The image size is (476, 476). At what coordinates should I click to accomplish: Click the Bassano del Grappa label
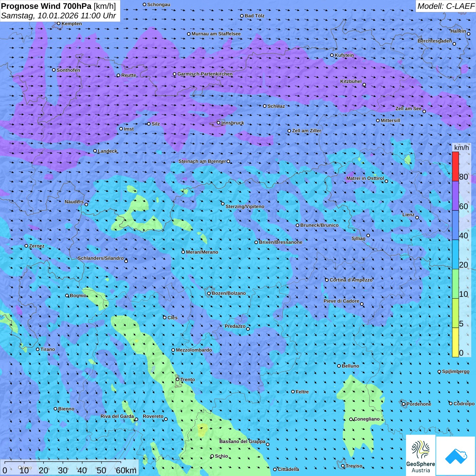click(x=242, y=441)
